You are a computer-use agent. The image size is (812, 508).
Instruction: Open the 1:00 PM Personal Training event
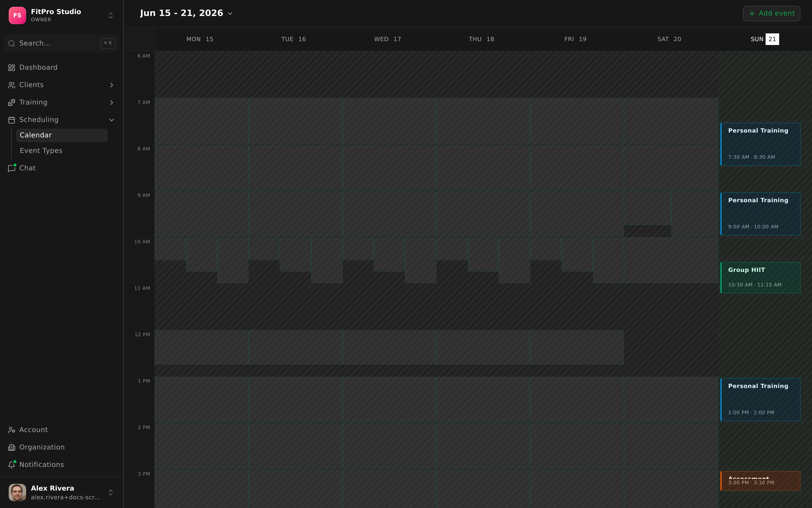tap(760, 399)
